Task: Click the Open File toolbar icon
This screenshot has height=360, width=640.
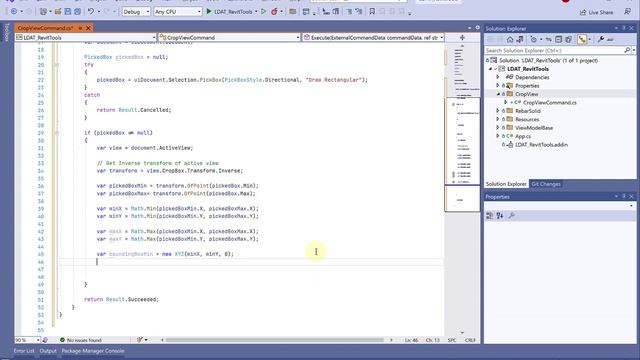Action: pyautogui.click(x=58, y=11)
